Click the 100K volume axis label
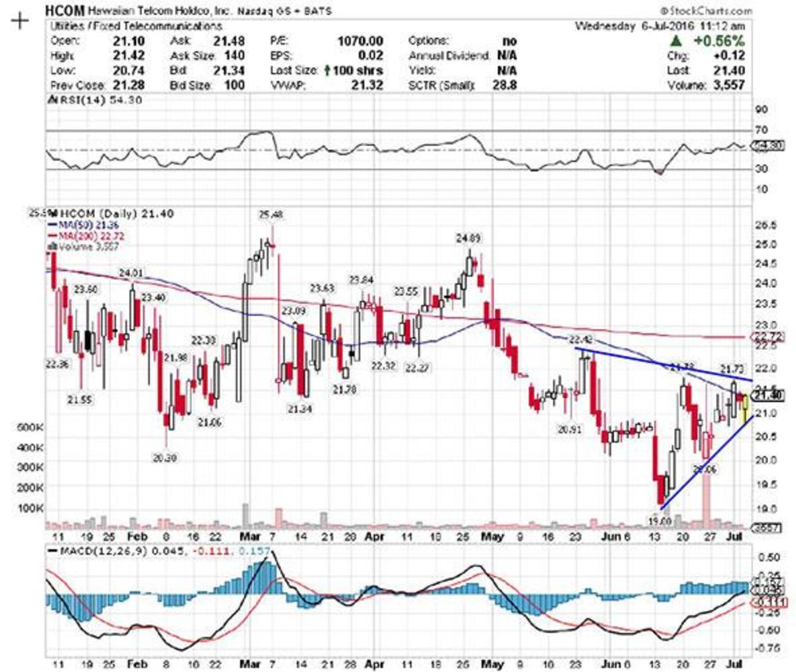Image resolution: width=796 pixels, height=672 pixels. pyautogui.click(x=31, y=507)
